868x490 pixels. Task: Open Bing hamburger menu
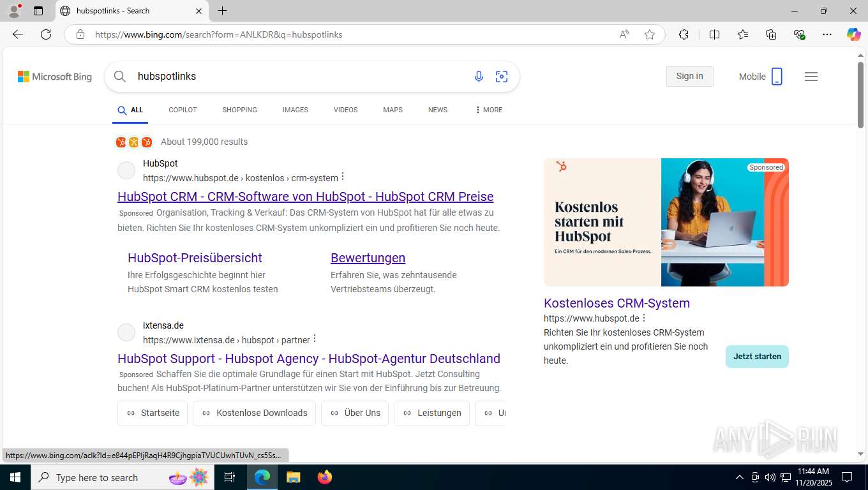(x=811, y=77)
